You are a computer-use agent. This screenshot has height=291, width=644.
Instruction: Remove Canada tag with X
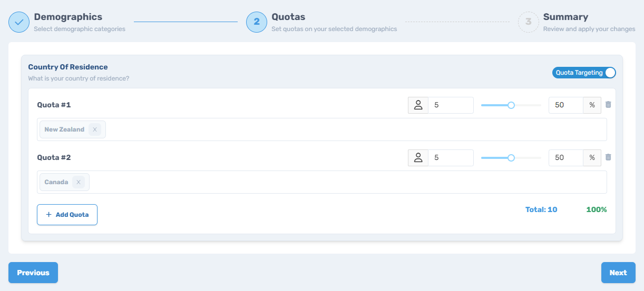(79, 182)
